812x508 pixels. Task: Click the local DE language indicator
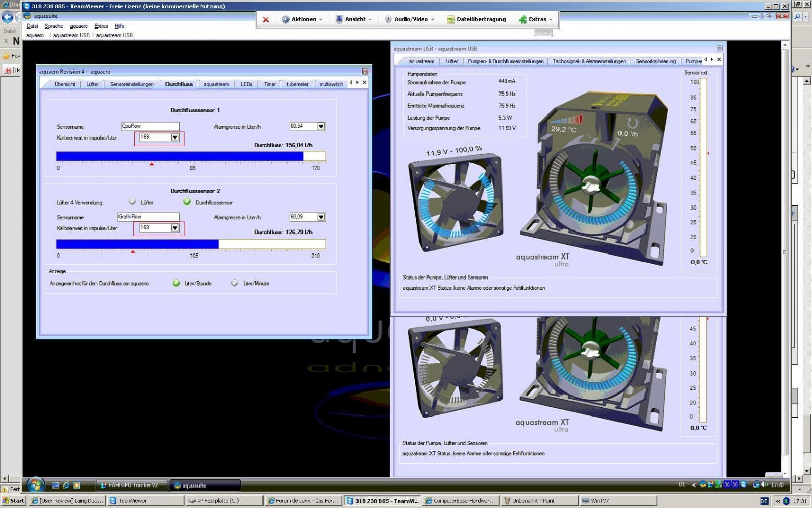click(764, 501)
